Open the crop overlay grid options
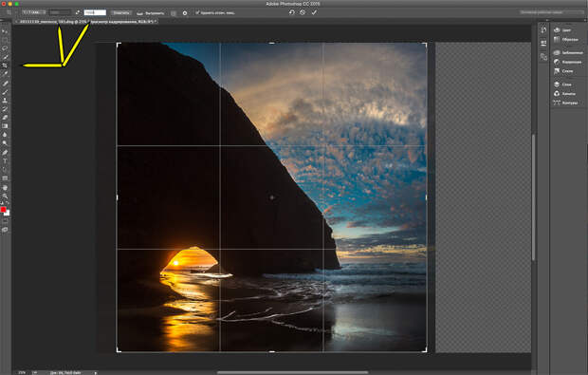The width and height of the screenshot is (588, 375). (x=174, y=12)
